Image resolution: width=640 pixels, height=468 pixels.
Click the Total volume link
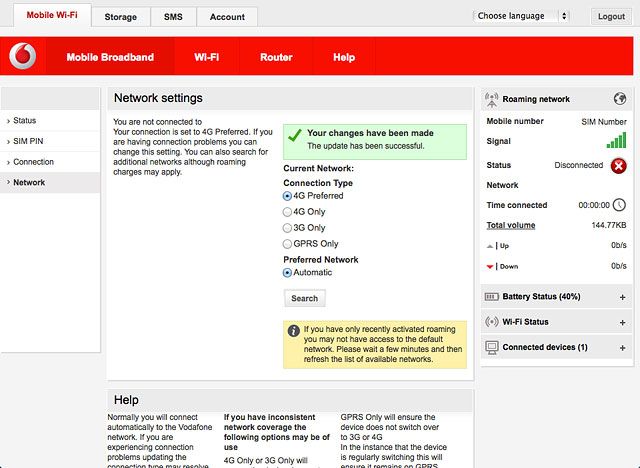click(511, 225)
